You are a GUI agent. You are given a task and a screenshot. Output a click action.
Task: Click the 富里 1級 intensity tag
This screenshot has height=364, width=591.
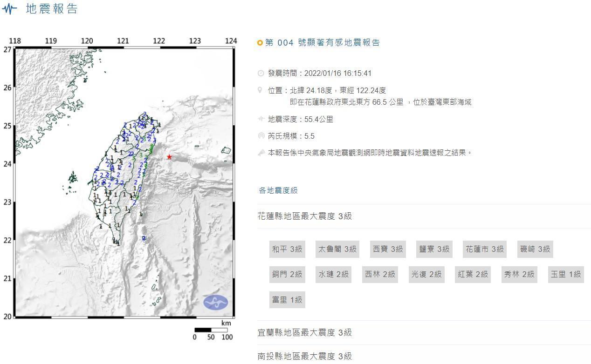tap(287, 300)
